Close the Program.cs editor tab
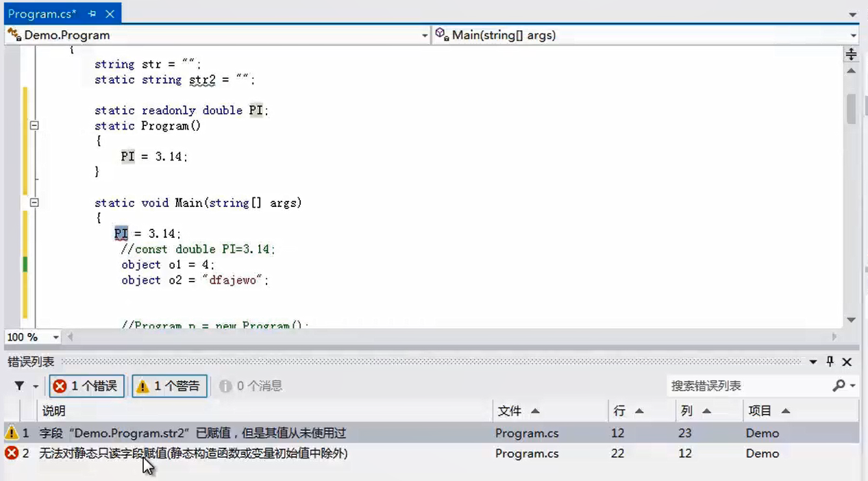This screenshot has width=868, height=481. (110, 14)
